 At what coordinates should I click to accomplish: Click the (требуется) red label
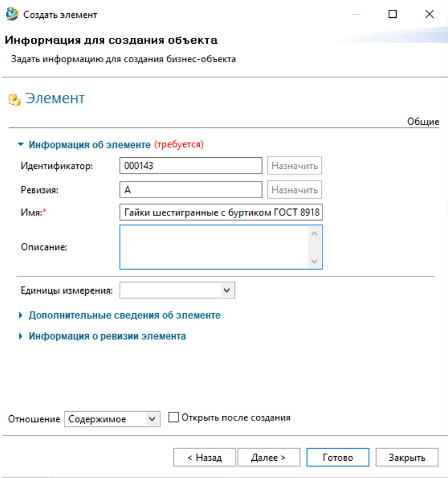coord(179,144)
